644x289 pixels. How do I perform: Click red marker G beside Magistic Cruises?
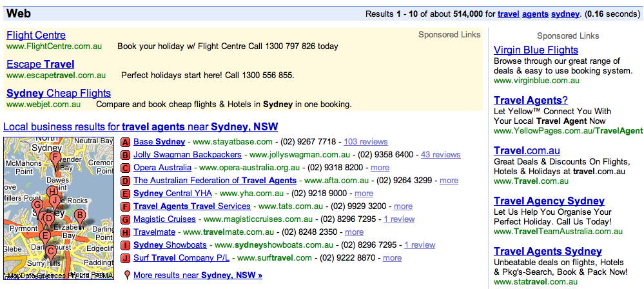click(126, 219)
